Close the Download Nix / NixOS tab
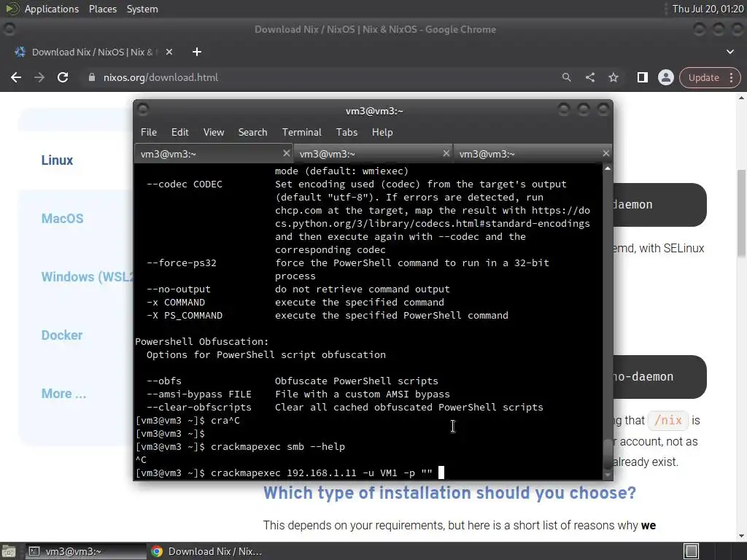Screen dimensions: 747x560 (x=169, y=52)
